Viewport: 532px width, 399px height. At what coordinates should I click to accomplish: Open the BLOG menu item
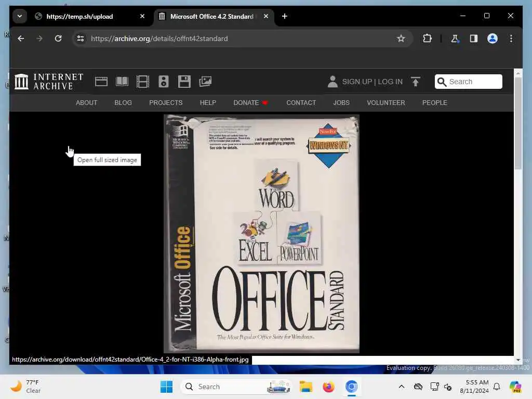pyautogui.click(x=123, y=103)
